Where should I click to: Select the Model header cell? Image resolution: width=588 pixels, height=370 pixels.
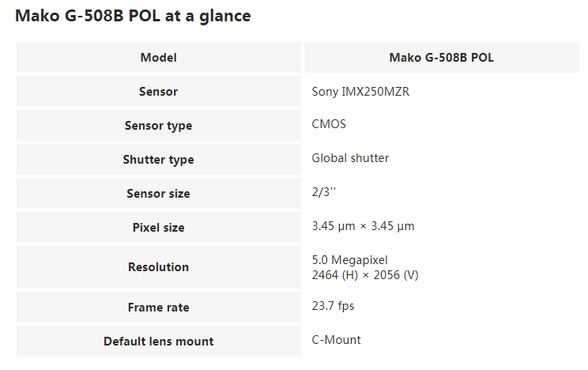pyautogui.click(x=159, y=58)
